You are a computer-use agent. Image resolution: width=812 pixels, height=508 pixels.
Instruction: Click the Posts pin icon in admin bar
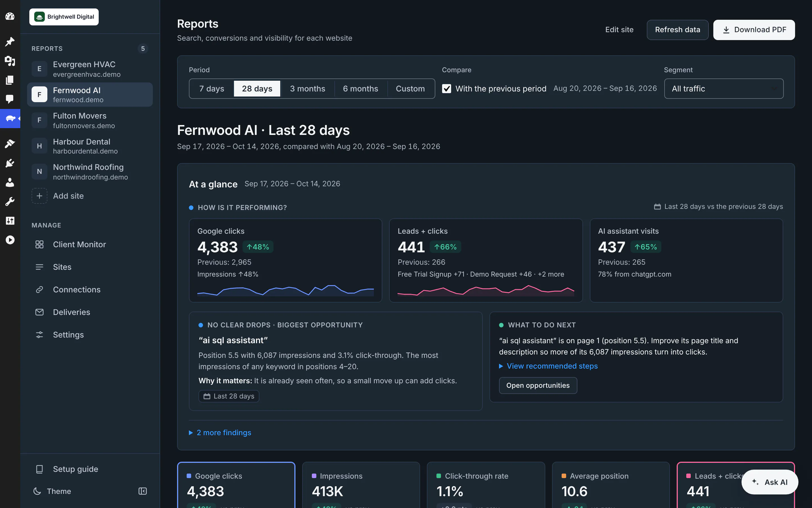click(x=10, y=42)
